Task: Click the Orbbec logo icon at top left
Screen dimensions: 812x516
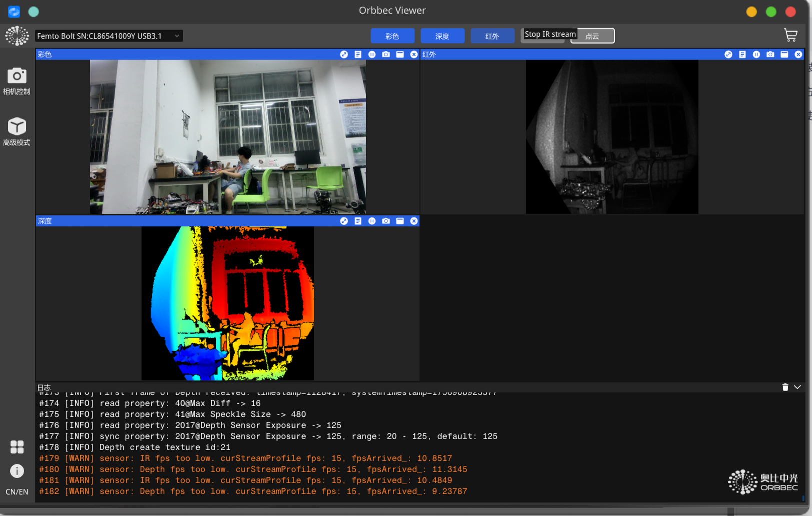Action: [17, 36]
